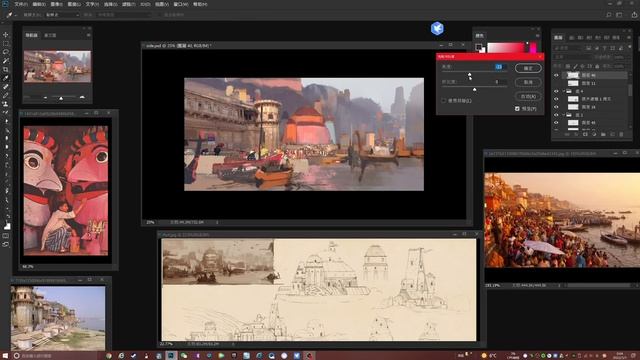Select the Rectangular Marquee tool
This screenshot has height=360, width=640.
(x=6, y=43)
